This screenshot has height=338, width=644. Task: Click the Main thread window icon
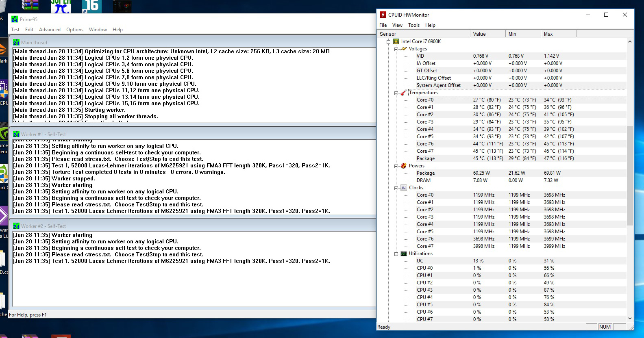click(x=16, y=42)
